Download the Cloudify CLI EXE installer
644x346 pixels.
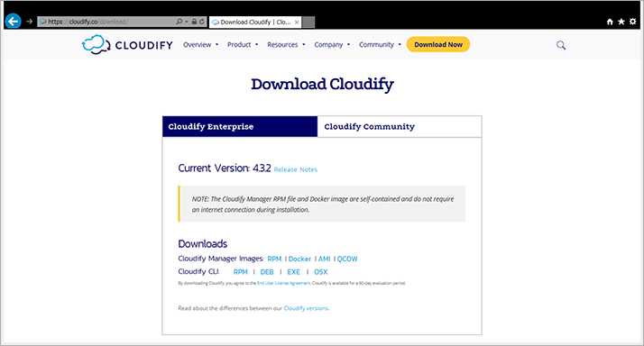click(294, 272)
